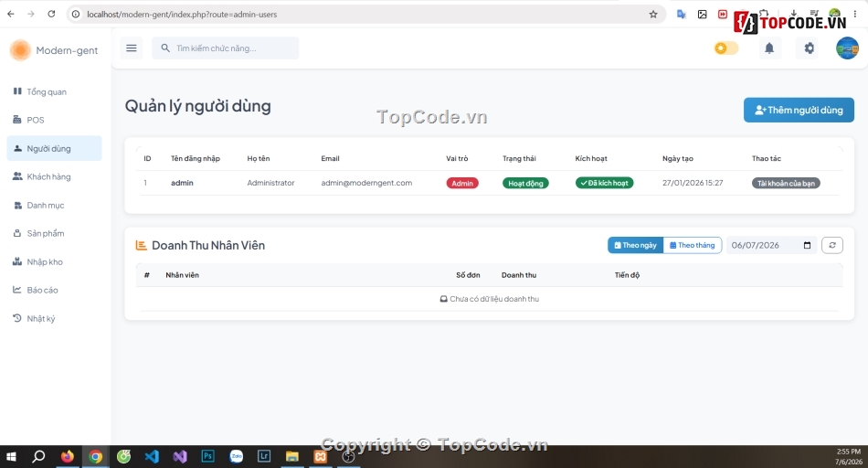View site information icon in address bar
The image size is (868, 468).
click(x=76, y=15)
